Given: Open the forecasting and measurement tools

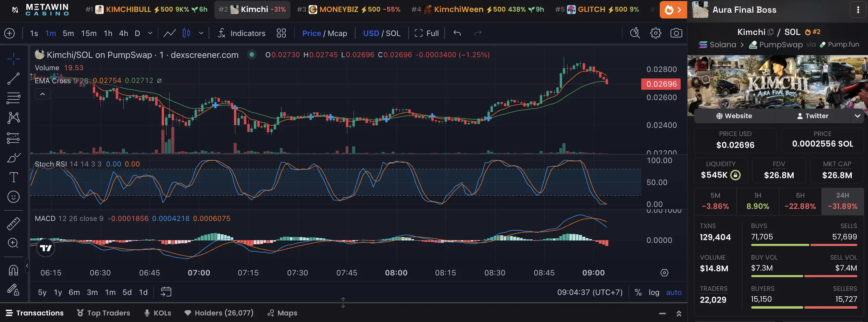Looking at the screenshot, I should [14, 138].
